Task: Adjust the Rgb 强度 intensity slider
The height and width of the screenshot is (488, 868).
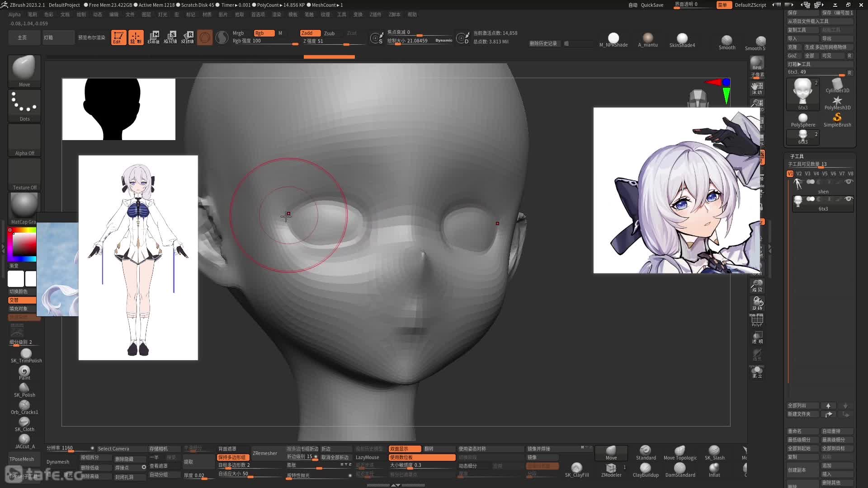Action: click(265, 41)
